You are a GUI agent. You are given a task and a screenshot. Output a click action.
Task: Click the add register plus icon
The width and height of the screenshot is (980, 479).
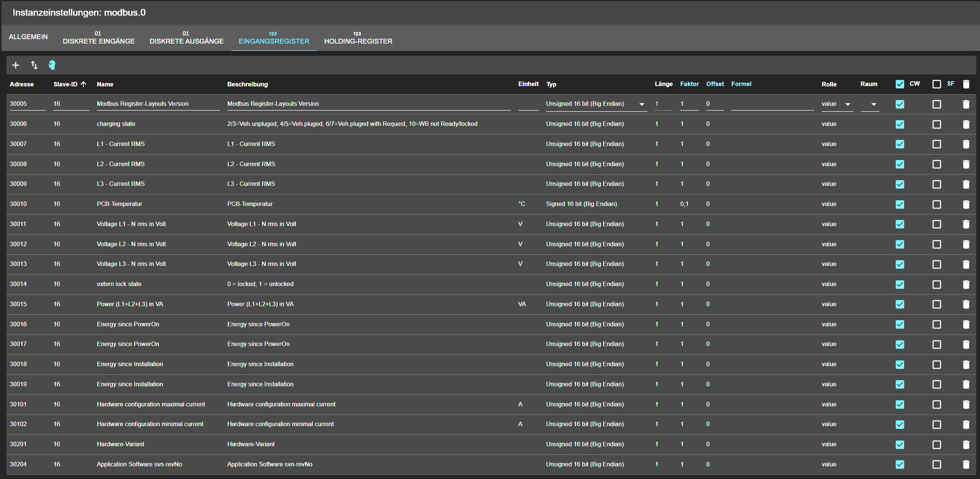16,65
